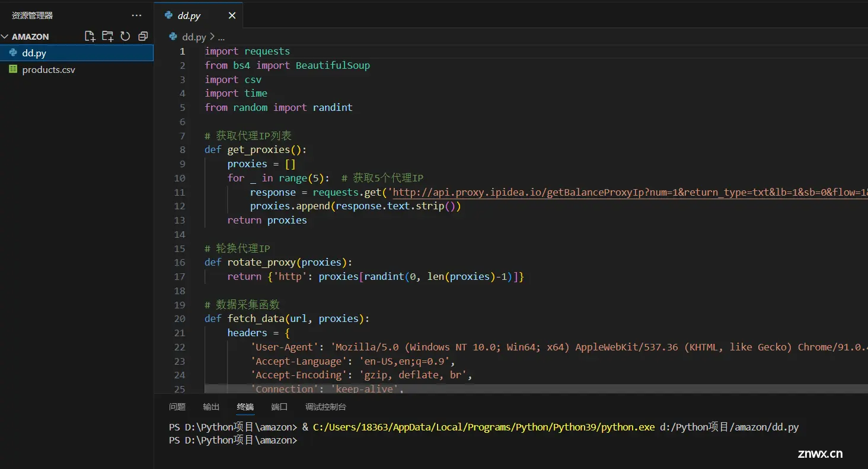This screenshot has width=868, height=469.
Task: Click the 'Accept-Language' key on line 23
Action: 299,362
